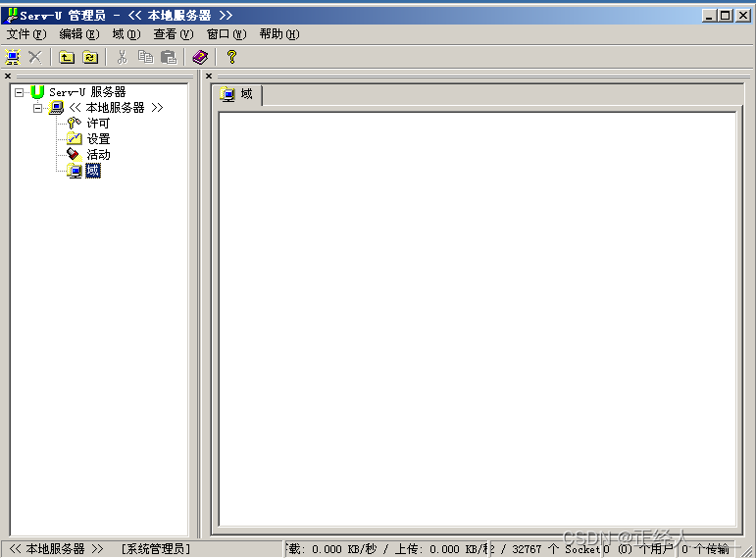The image size is (756, 558).
Task: Click the delete X toolbar icon
Action: point(34,57)
